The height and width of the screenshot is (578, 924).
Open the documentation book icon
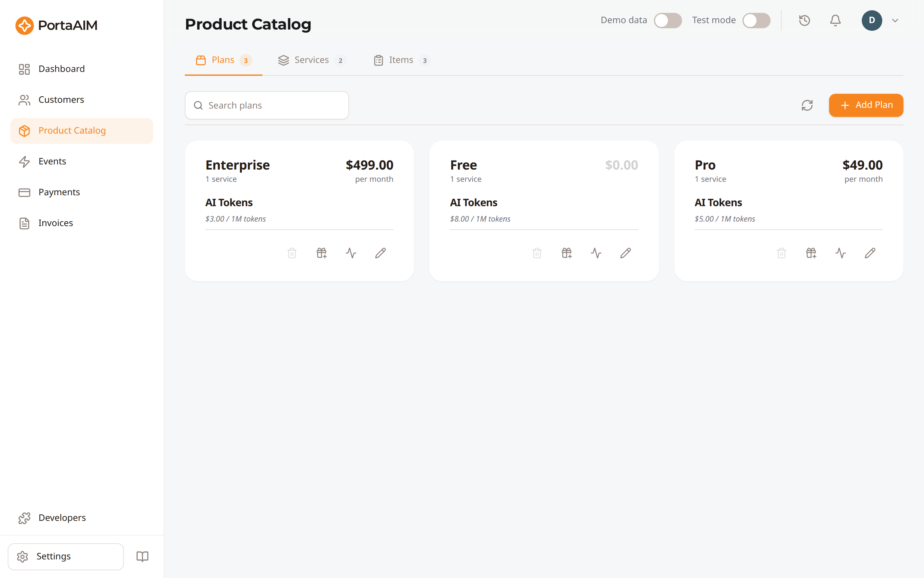click(142, 556)
